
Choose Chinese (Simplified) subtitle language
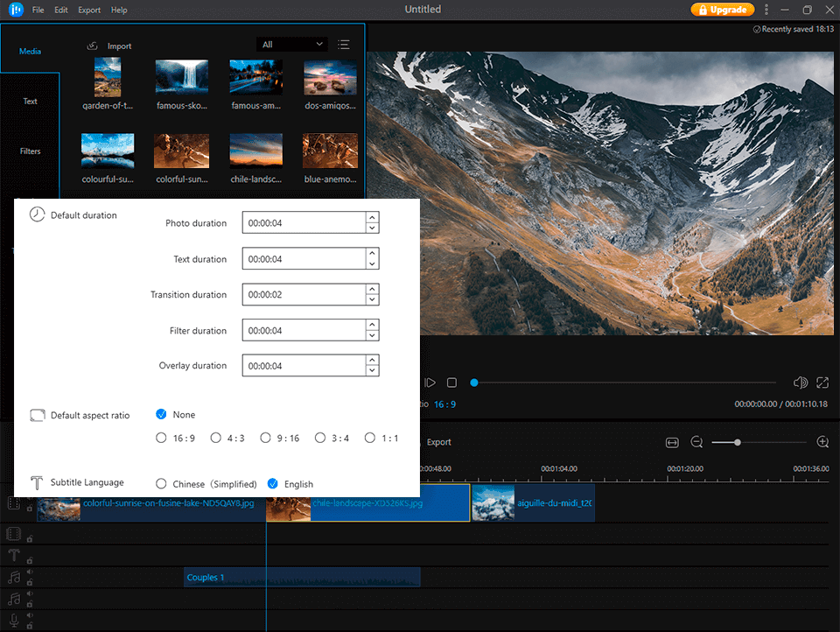(161, 484)
